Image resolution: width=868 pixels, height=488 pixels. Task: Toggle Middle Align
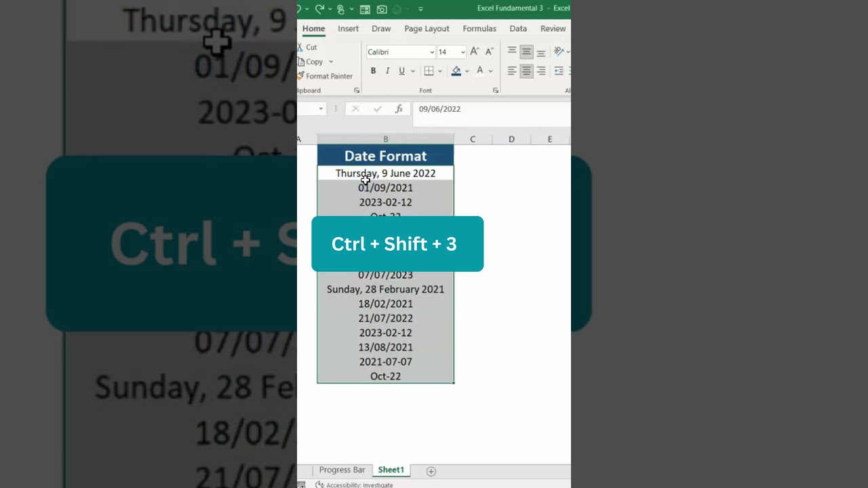coord(526,52)
